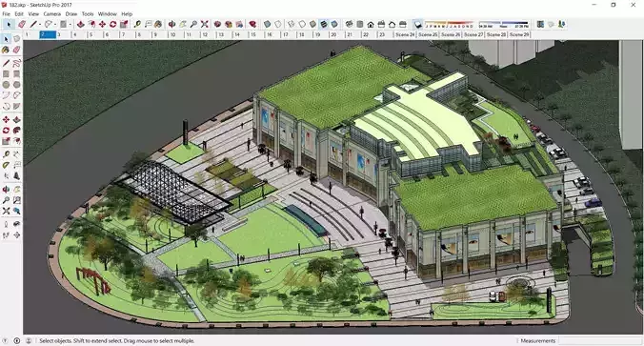
Task: Toggle shadows on or off
Action: (x=417, y=25)
